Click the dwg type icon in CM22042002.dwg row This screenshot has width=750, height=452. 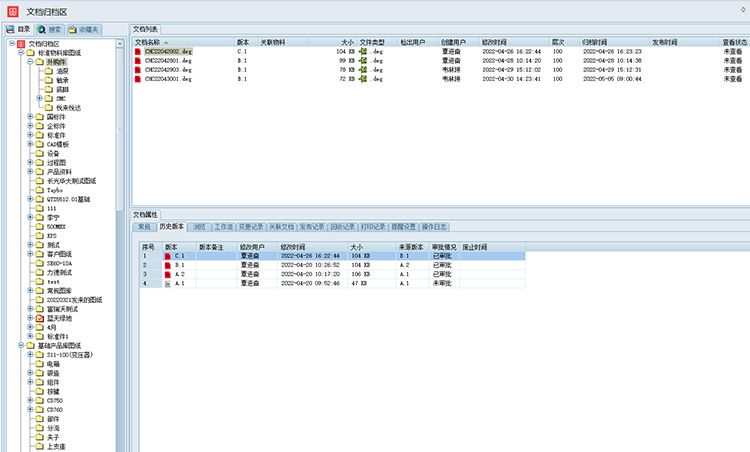(363, 51)
